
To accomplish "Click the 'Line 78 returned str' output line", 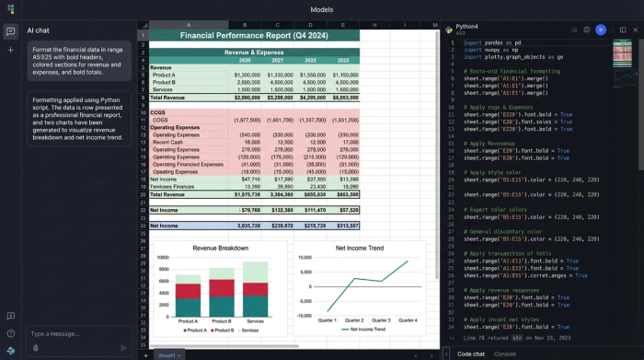I will coord(517,338).
